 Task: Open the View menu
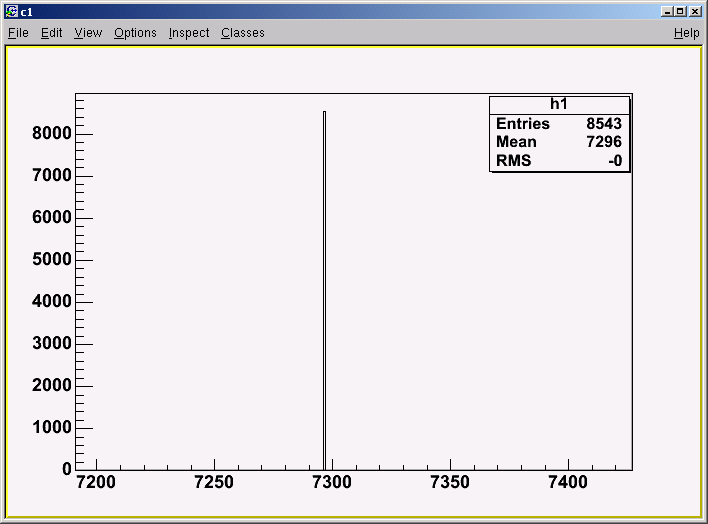coord(88,33)
